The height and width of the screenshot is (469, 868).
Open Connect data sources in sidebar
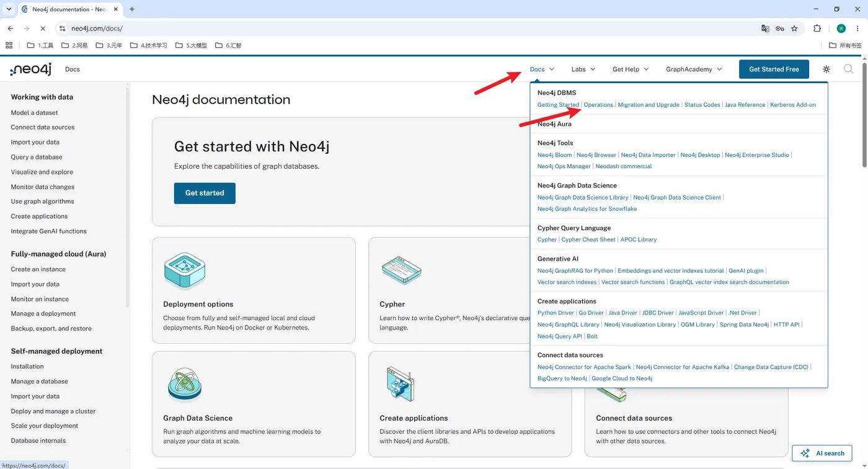click(43, 128)
